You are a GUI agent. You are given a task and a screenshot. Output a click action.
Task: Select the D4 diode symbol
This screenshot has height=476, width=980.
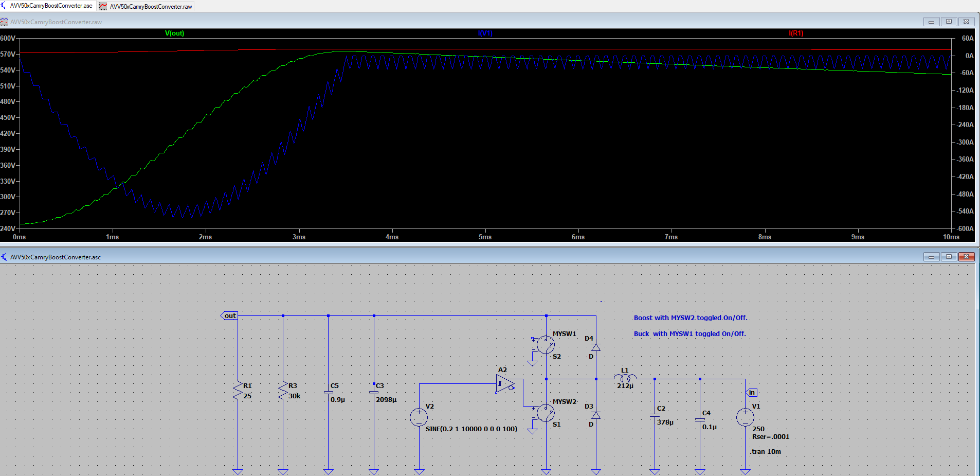(596, 347)
